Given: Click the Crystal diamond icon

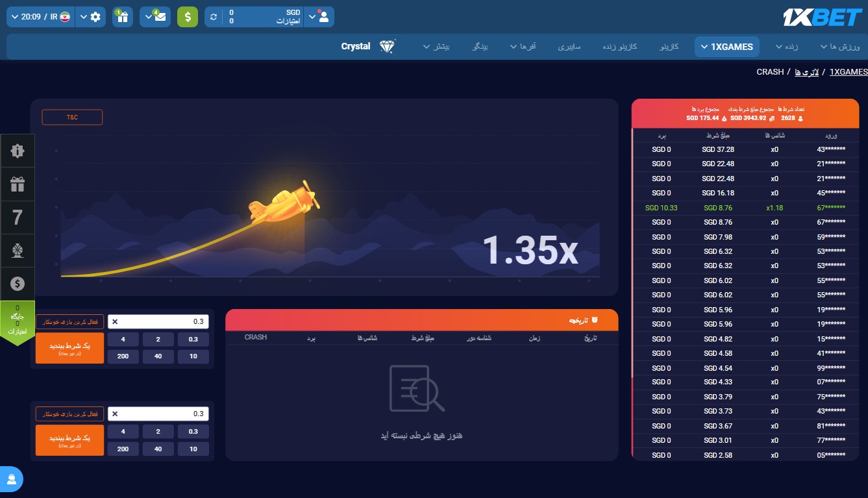Looking at the screenshot, I should [x=388, y=46].
